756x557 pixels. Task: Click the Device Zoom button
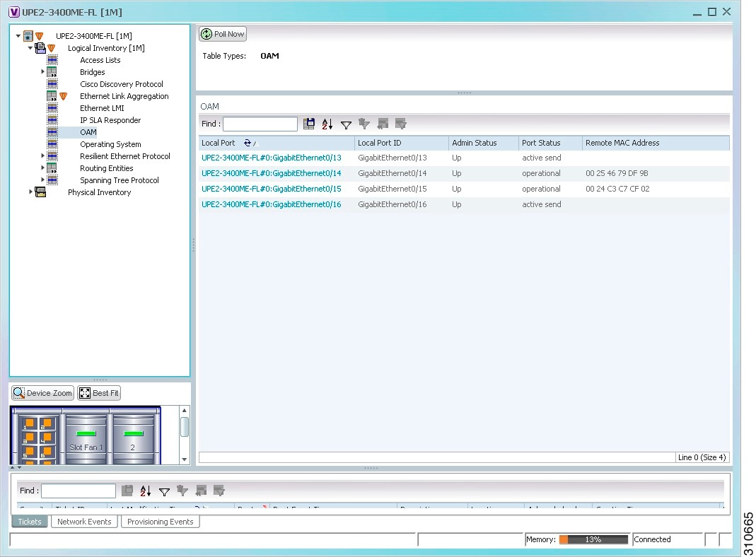point(43,393)
